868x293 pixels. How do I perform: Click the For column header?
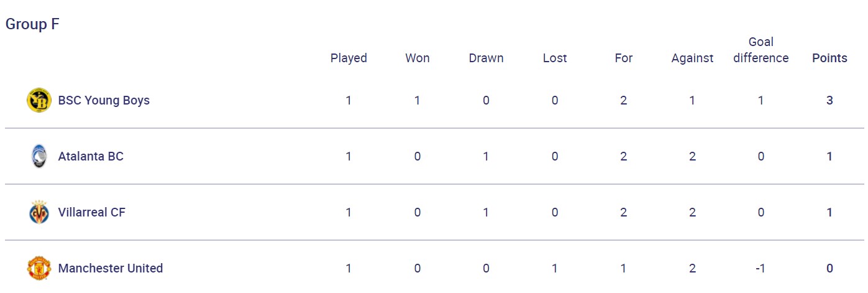click(623, 58)
